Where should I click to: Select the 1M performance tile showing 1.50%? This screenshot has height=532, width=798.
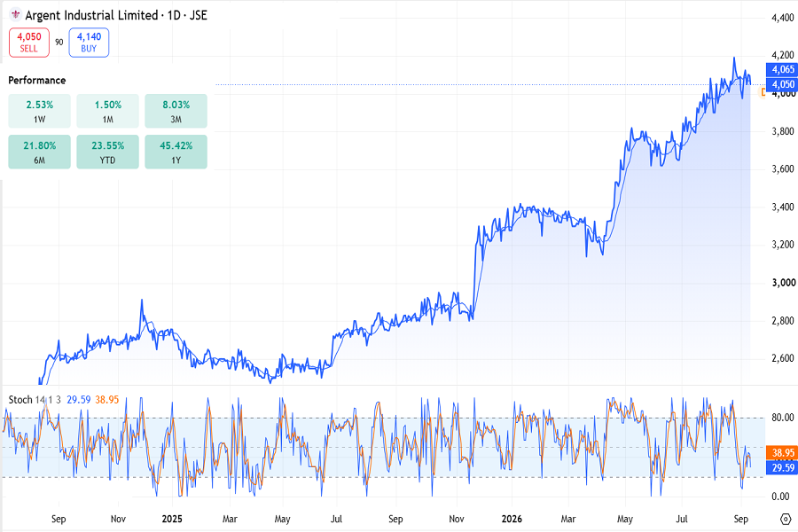tap(108, 111)
